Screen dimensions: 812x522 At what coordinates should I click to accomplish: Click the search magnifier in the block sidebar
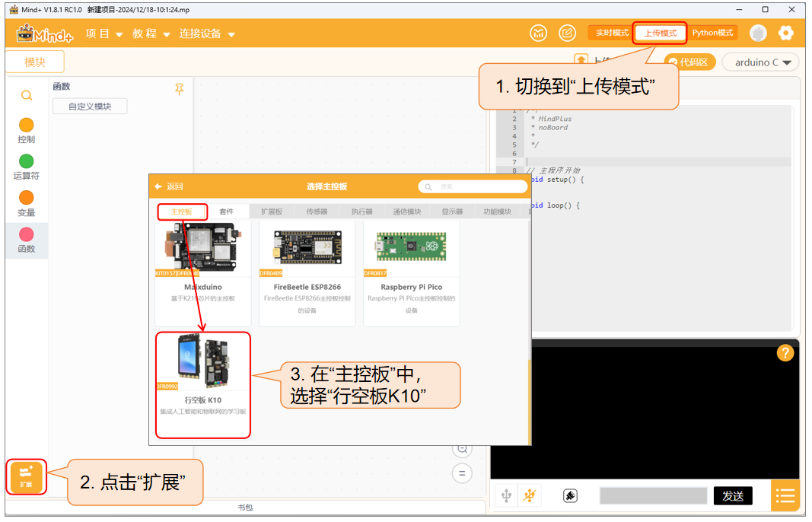pyautogui.click(x=27, y=96)
